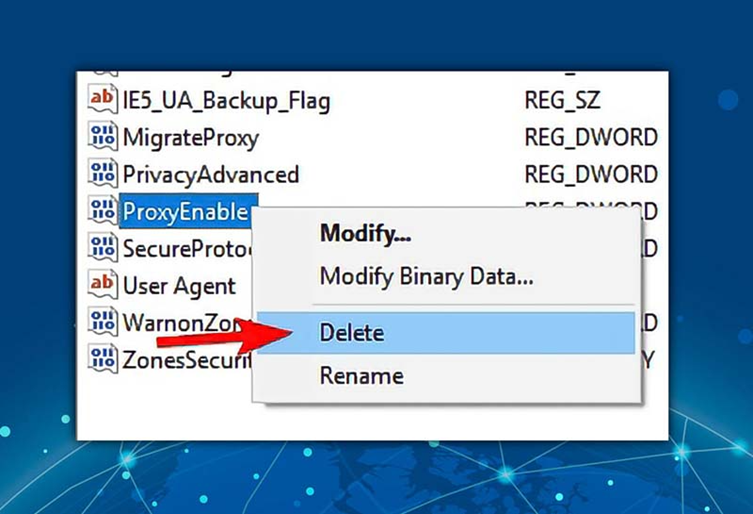Image resolution: width=753 pixels, height=514 pixels.
Task: Click the WarnonZoneCrossing DWORD icon
Action: 102,320
